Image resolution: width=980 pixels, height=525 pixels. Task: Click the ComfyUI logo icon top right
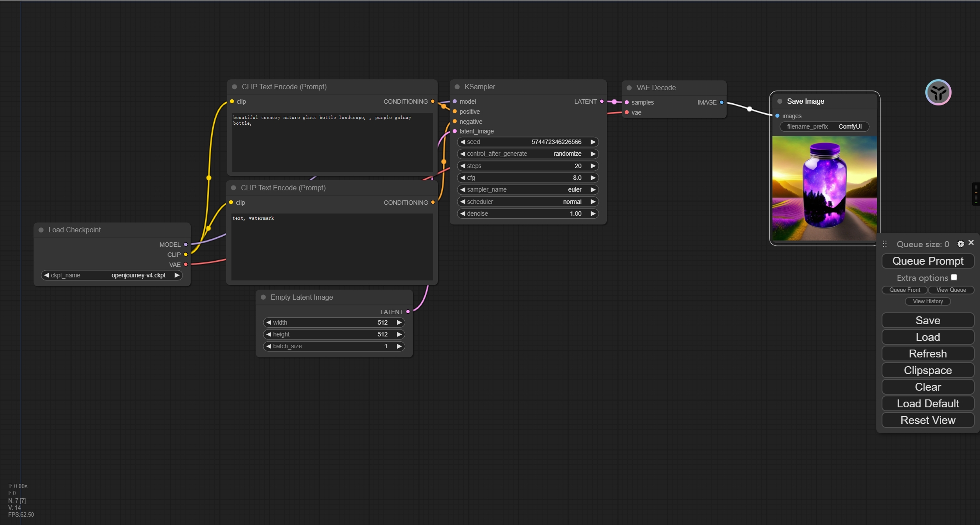pos(939,93)
